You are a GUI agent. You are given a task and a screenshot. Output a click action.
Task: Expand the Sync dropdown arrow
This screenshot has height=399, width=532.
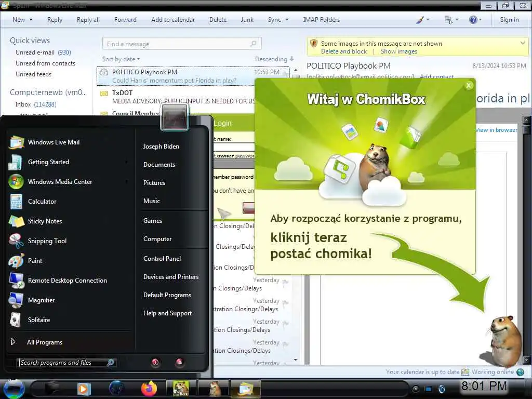(287, 20)
